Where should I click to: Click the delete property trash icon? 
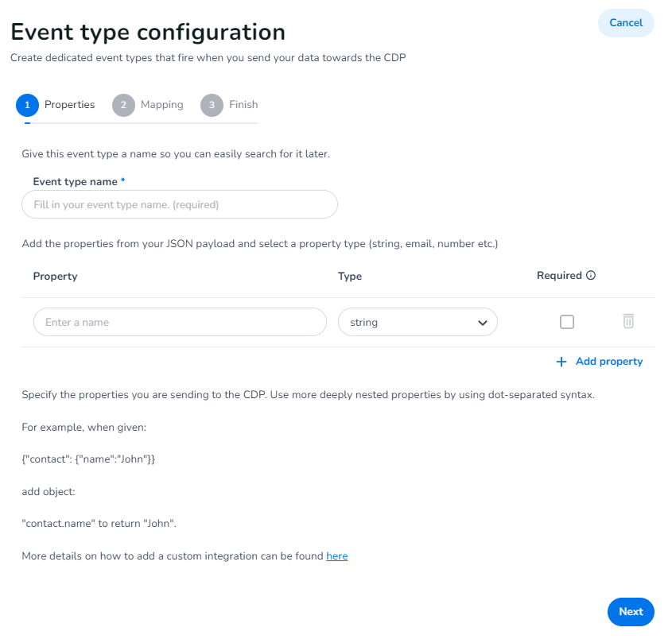pyautogui.click(x=628, y=322)
